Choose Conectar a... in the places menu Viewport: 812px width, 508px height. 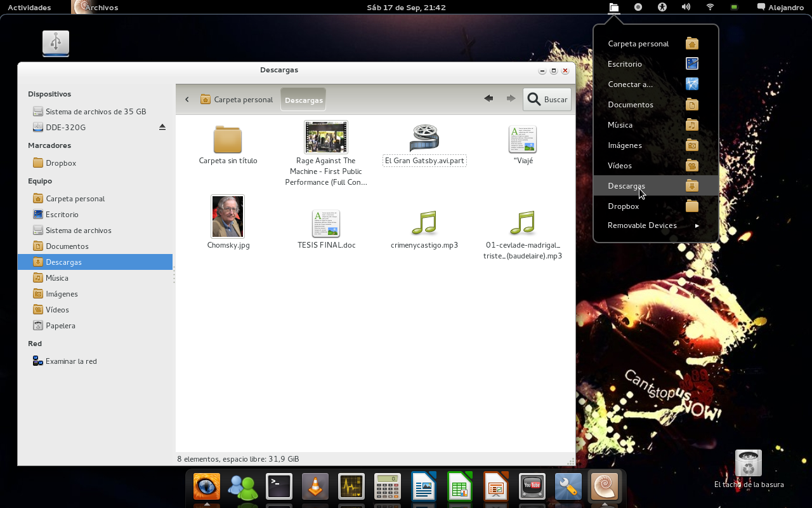click(656, 84)
